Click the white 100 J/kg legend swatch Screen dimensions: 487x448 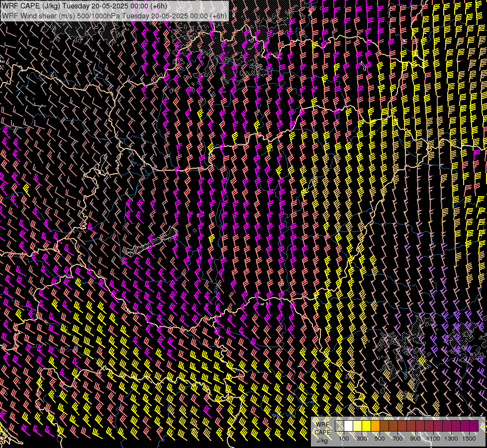point(349,426)
